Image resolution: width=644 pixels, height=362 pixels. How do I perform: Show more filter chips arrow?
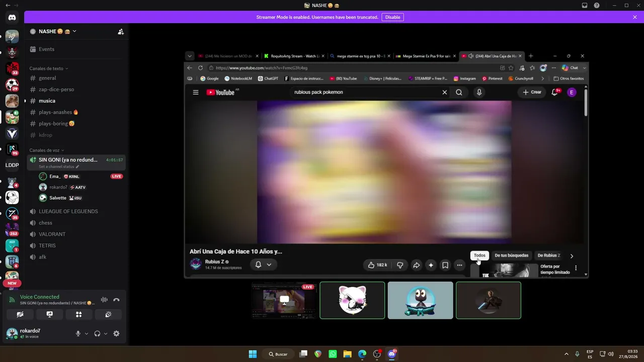572,256
